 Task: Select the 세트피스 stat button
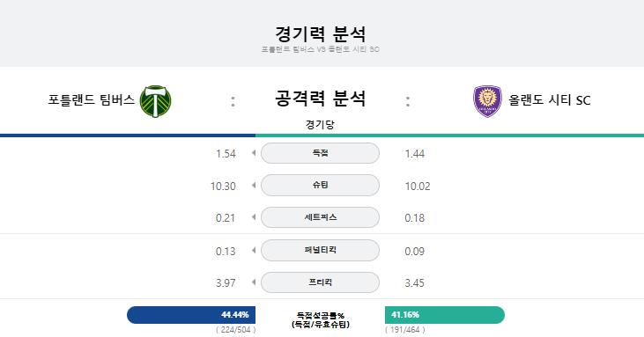coord(320,217)
